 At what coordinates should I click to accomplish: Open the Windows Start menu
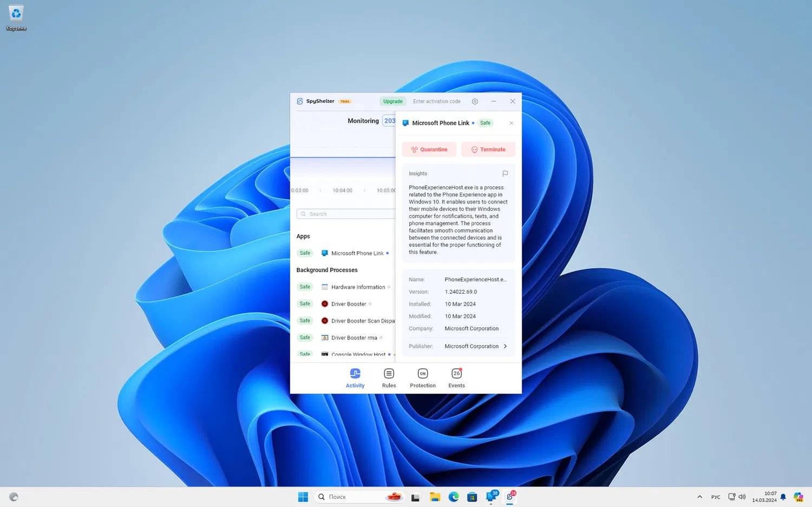coord(303,497)
